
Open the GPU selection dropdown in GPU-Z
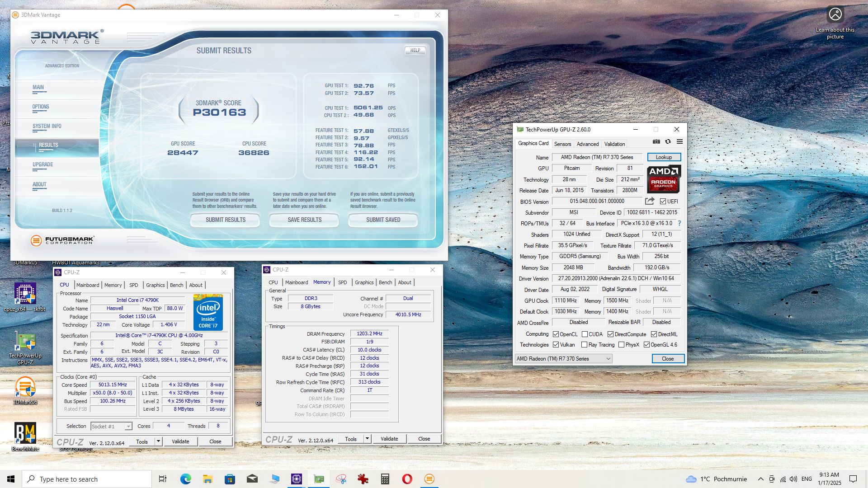click(563, 359)
